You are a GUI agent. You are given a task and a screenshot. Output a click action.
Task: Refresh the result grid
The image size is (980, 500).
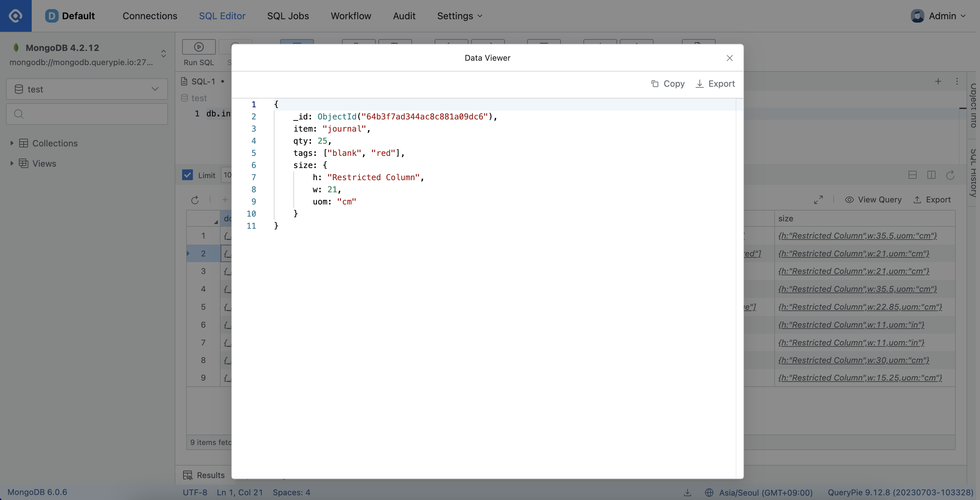click(x=195, y=200)
